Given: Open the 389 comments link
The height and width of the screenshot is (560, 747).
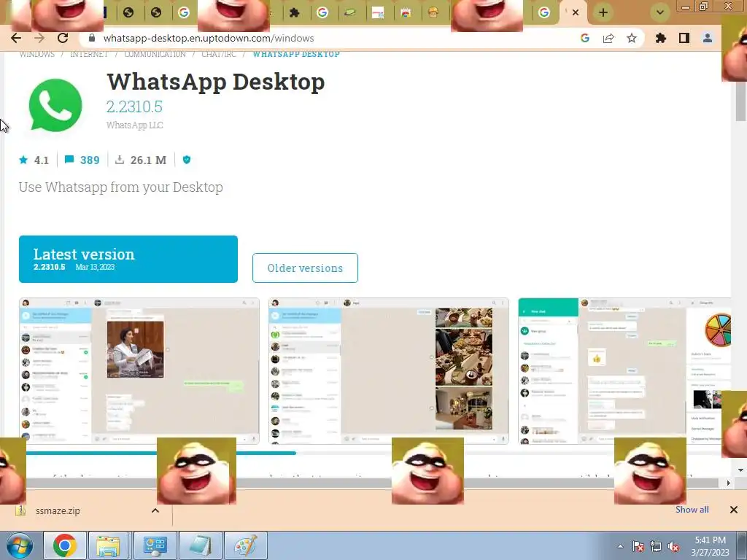Looking at the screenshot, I should (82, 160).
